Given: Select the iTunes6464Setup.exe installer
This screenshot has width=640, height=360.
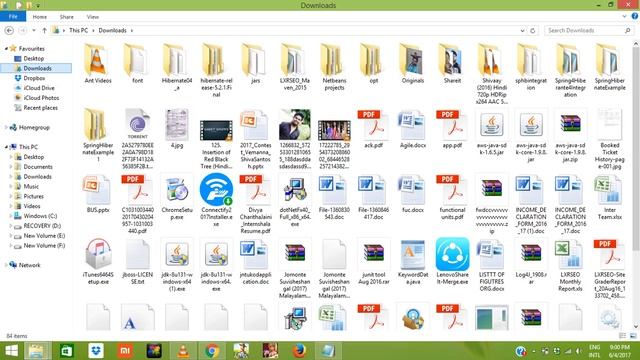Looking at the screenshot, I should click(98, 261).
